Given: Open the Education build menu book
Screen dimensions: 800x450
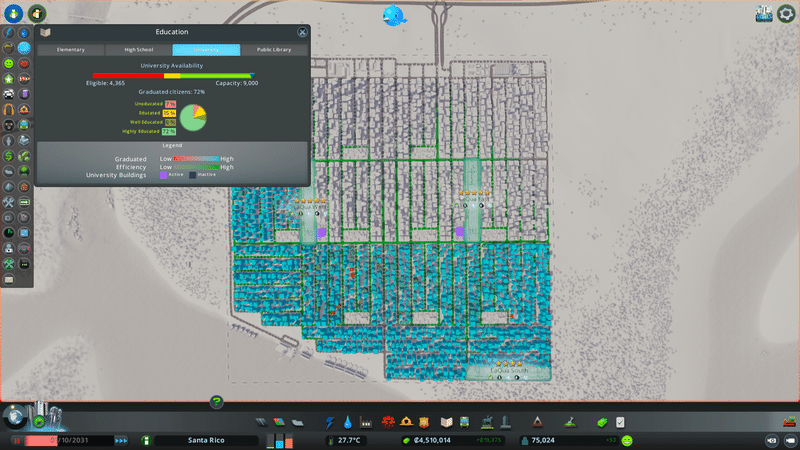Looking at the screenshot, I should (446, 422).
